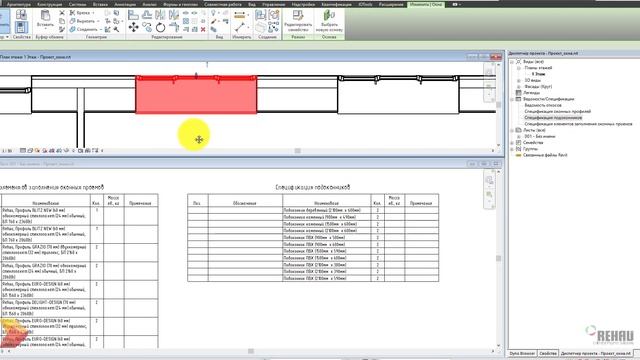
Task: Click the Type Properties icon above Свойства
Action: coord(21,15)
